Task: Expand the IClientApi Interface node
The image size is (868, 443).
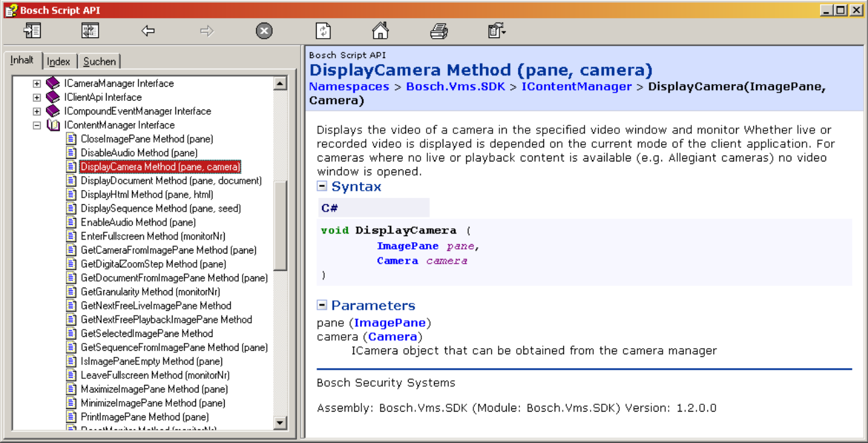Action: 37,97
